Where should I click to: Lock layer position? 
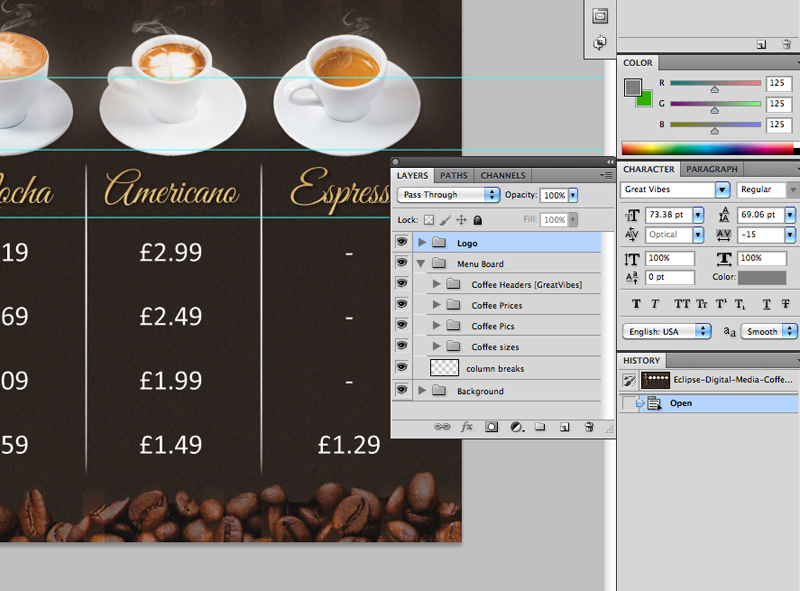(x=461, y=220)
